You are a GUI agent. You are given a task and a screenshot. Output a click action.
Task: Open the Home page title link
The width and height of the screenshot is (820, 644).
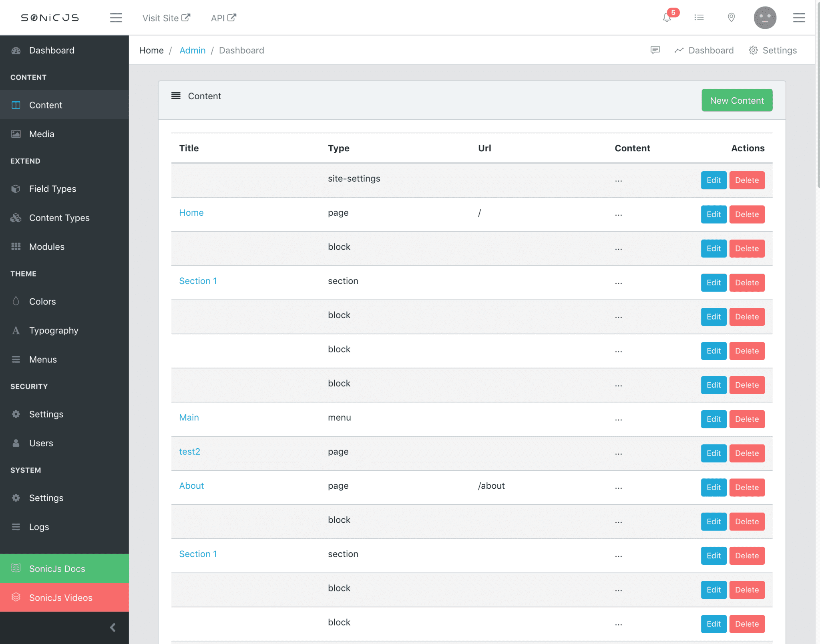(x=191, y=213)
